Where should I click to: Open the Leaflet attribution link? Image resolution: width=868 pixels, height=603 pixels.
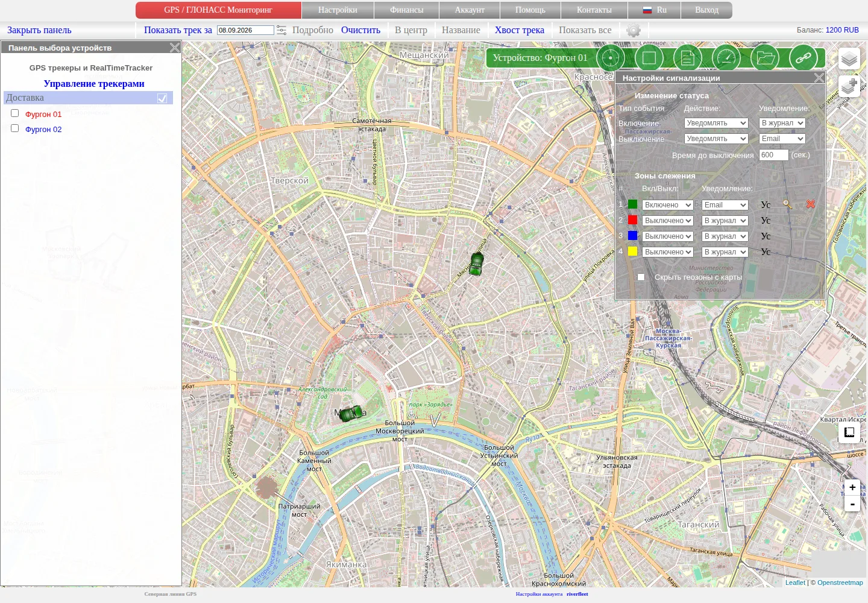tap(795, 582)
